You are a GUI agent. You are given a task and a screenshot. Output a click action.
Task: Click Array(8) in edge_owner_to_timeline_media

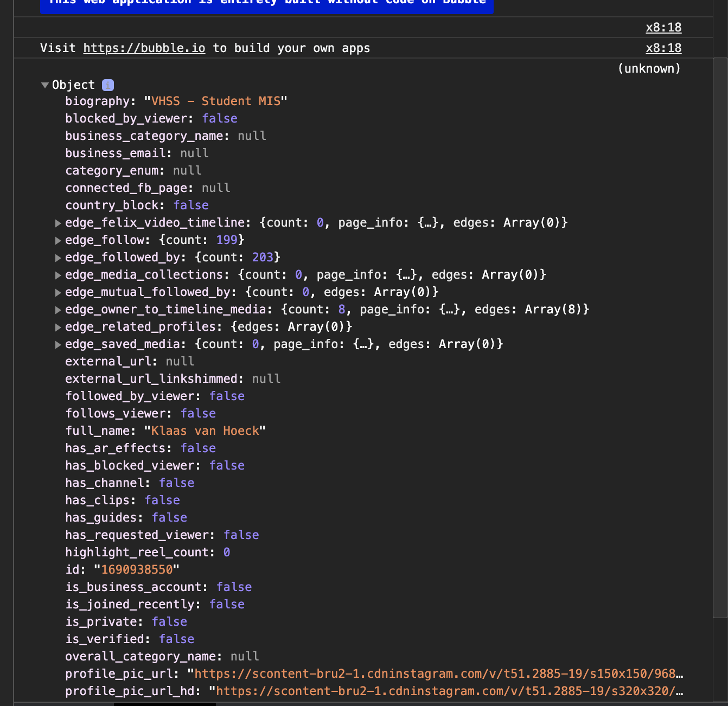[x=554, y=309]
